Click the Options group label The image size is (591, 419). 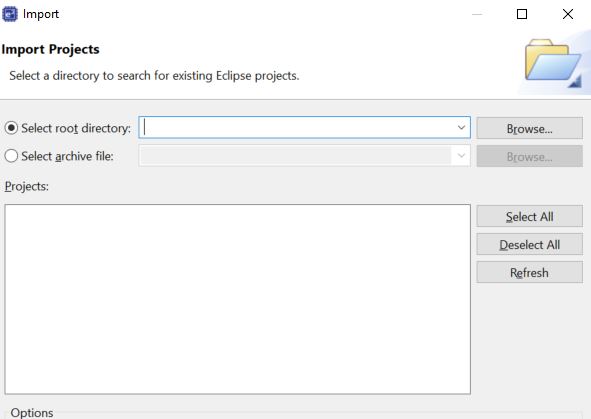tap(32, 413)
